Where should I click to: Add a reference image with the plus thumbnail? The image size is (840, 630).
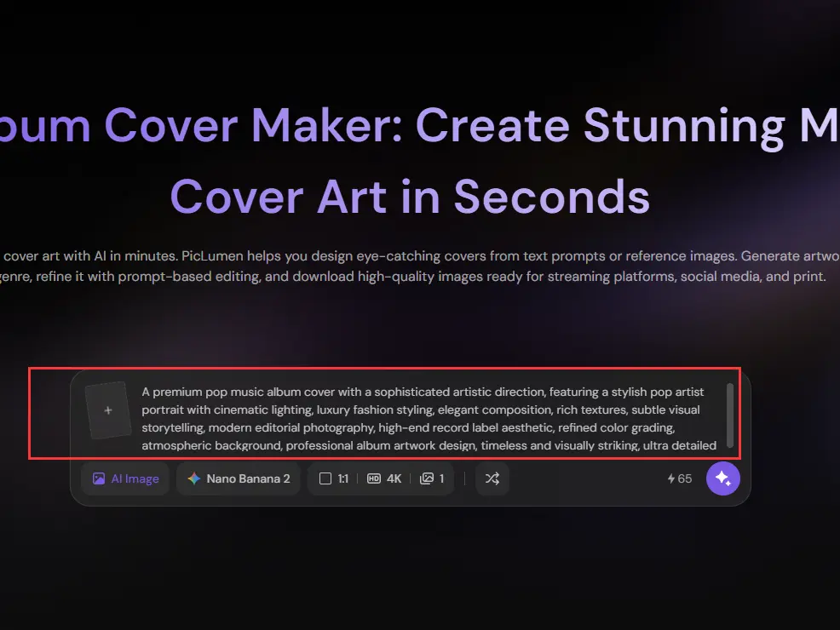108,410
